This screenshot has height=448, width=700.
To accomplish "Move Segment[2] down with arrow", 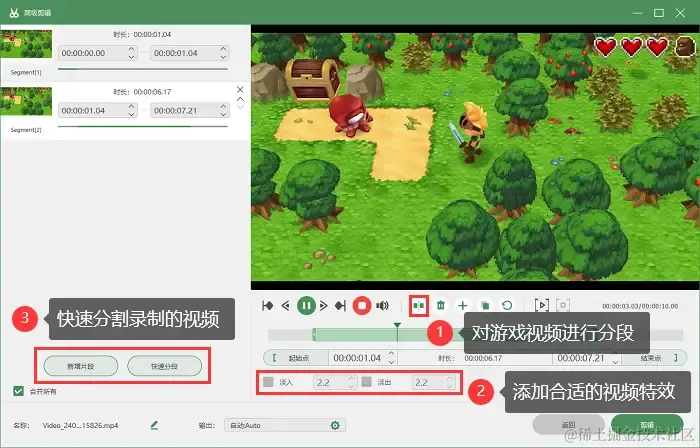I will point(240,107).
